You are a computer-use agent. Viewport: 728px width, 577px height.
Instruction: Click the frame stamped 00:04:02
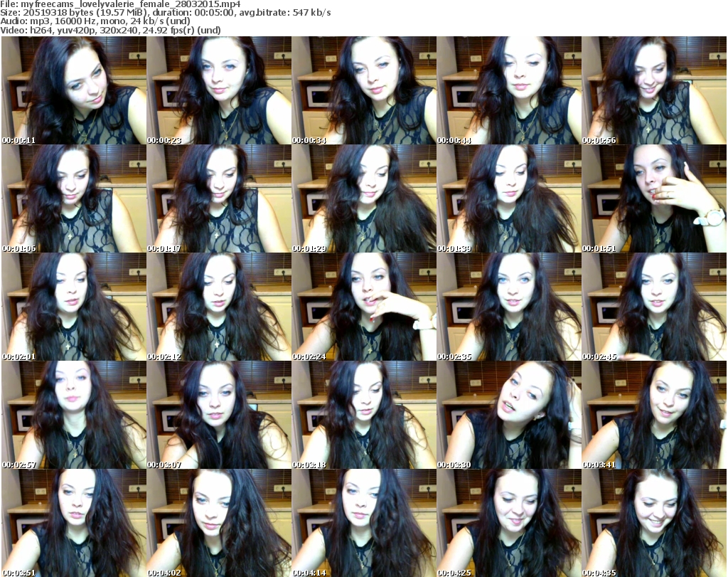point(219,523)
